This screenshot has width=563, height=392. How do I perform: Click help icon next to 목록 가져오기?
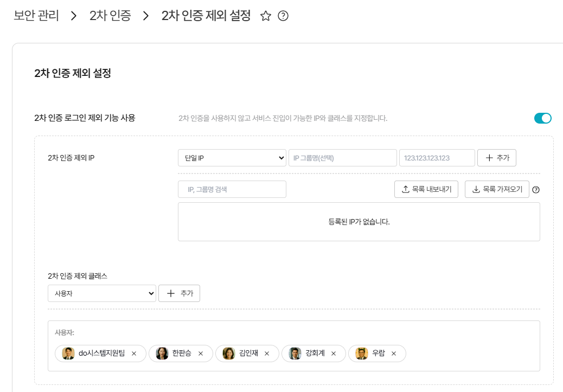tap(536, 190)
